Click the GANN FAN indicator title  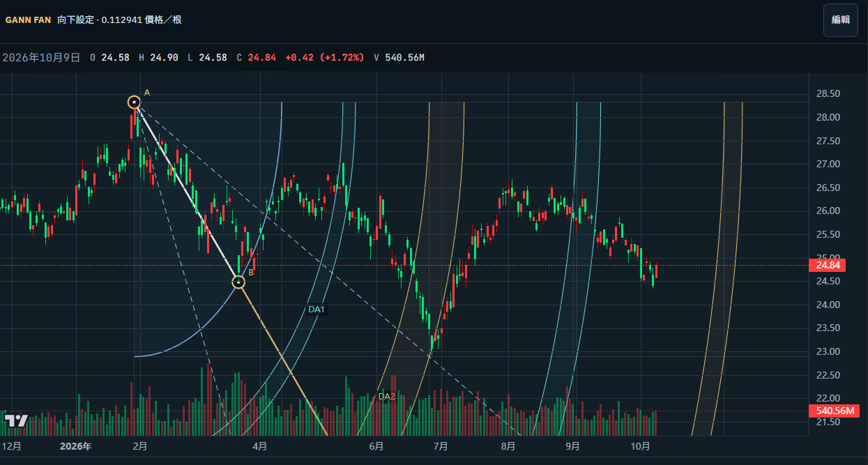coord(28,20)
